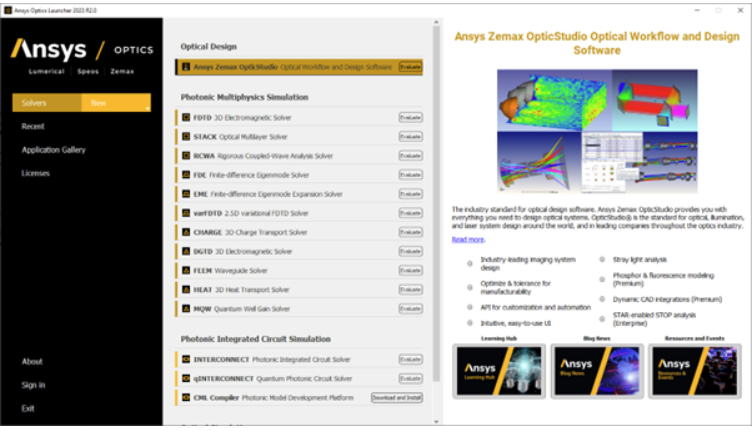Click the INTERCONNECT solver icon
This screenshot has width=755, height=431.
pos(186,359)
